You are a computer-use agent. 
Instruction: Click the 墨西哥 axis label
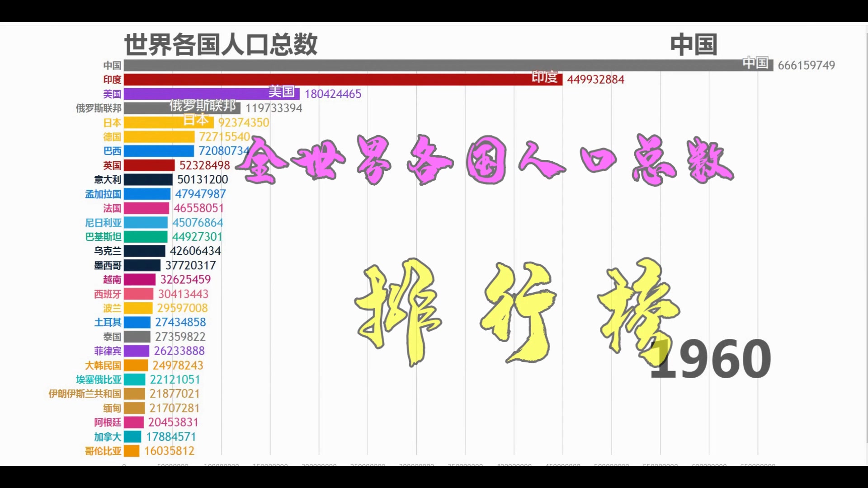(108, 265)
